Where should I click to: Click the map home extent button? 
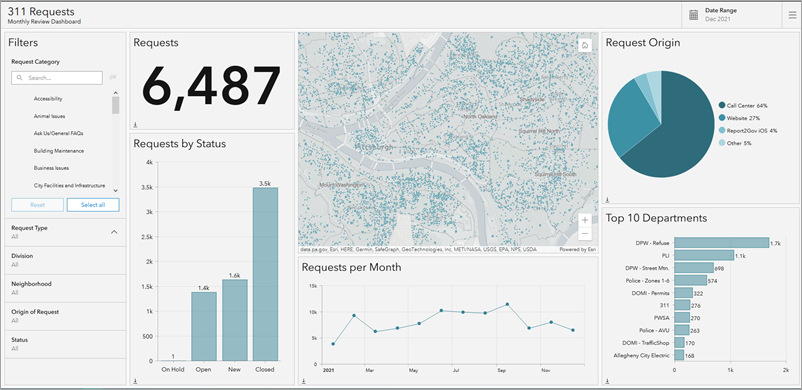(585, 46)
